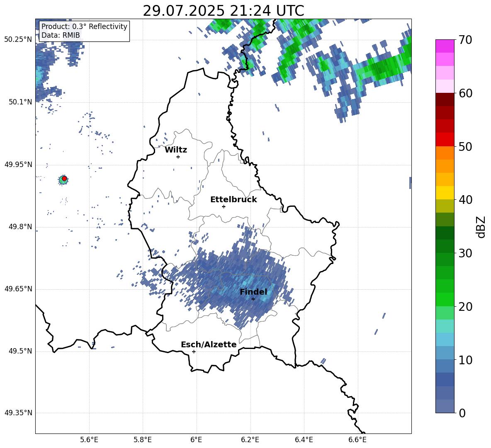Click the 30 value on colorbar
This screenshot has height=448, width=491.
coord(465,253)
